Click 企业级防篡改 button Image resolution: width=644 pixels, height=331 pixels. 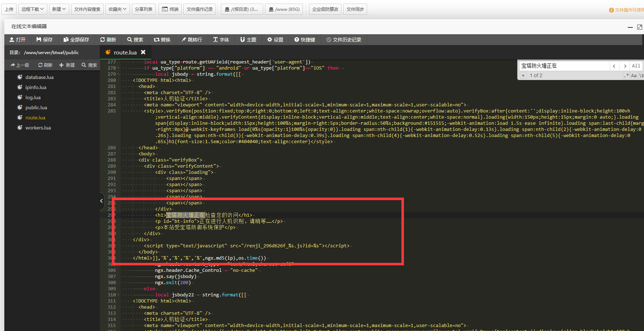pos(325,9)
